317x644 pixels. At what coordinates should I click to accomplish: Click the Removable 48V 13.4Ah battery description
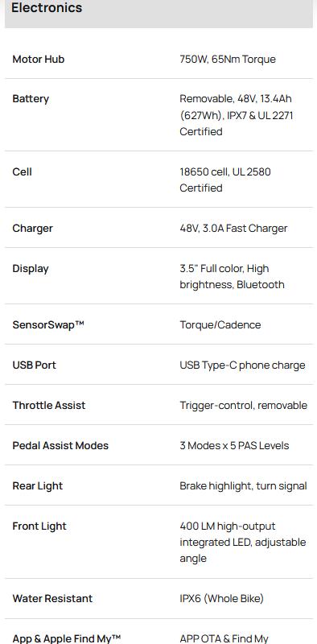coord(237,115)
